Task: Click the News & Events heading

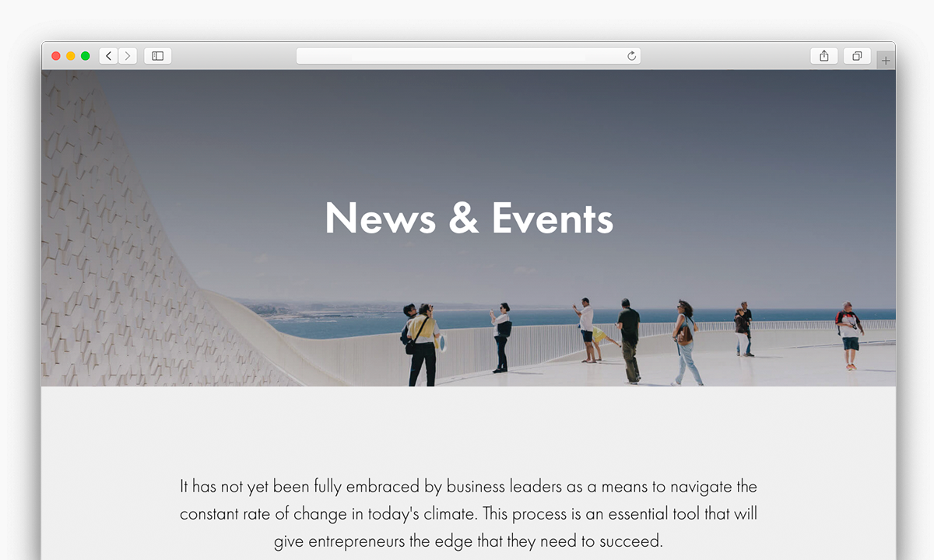Action: 469,218
